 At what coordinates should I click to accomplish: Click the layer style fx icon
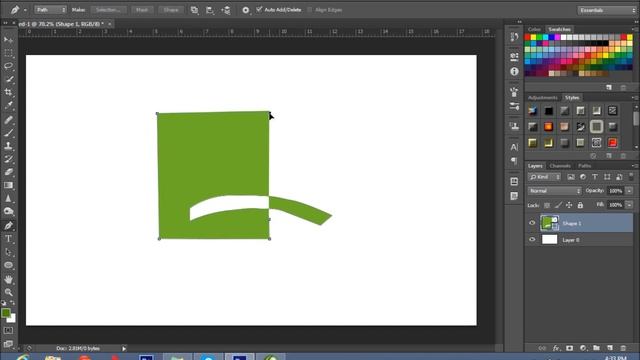(556, 348)
